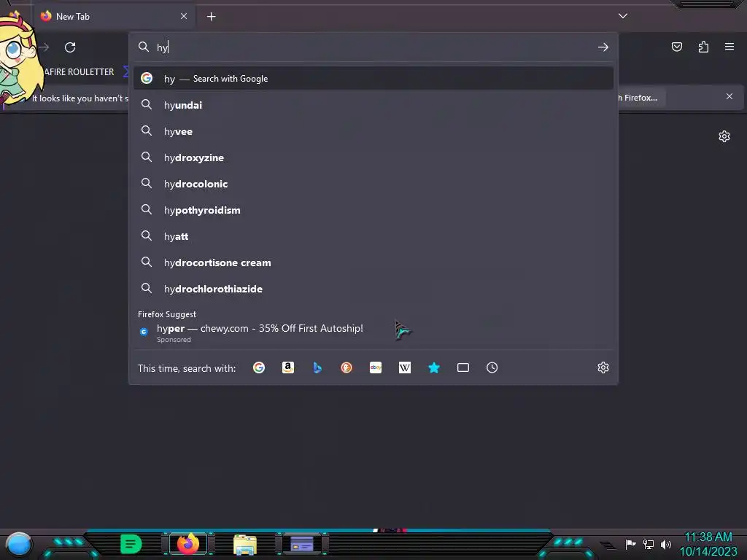This screenshot has width=747, height=560.
Task: Open new tab page personalize gear
Action: click(724, 136)
